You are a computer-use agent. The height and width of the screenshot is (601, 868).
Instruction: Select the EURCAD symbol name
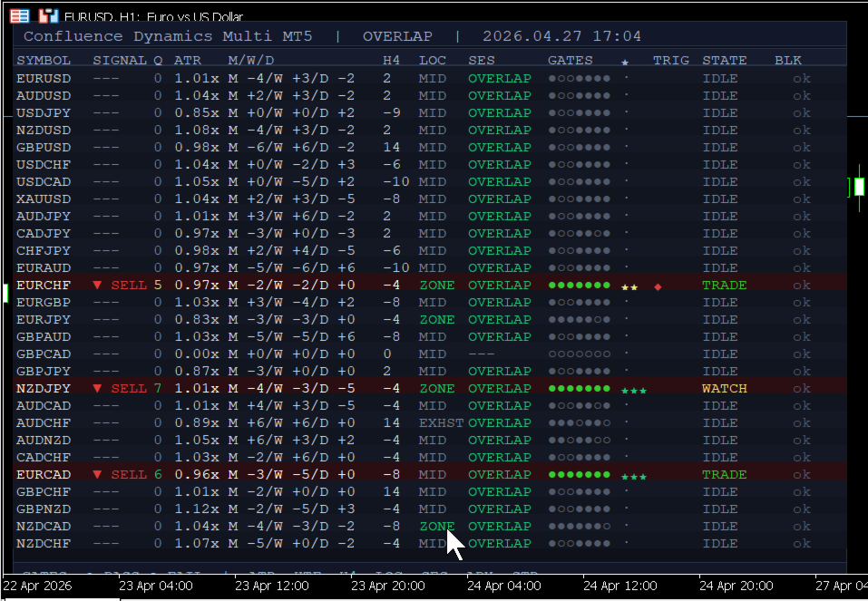point(44,475)
